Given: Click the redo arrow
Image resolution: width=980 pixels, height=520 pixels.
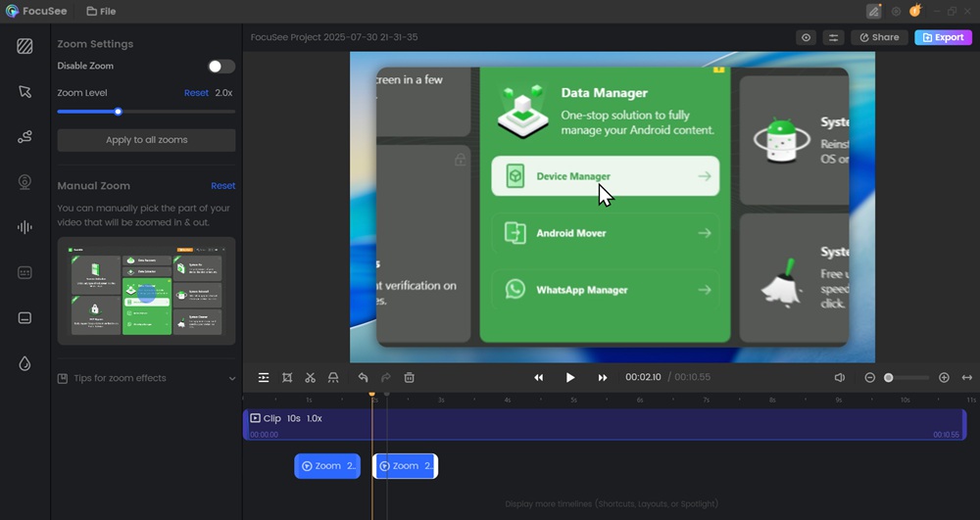Looking at the screenshot, I should pyautogui.click(x=386, y=378).
